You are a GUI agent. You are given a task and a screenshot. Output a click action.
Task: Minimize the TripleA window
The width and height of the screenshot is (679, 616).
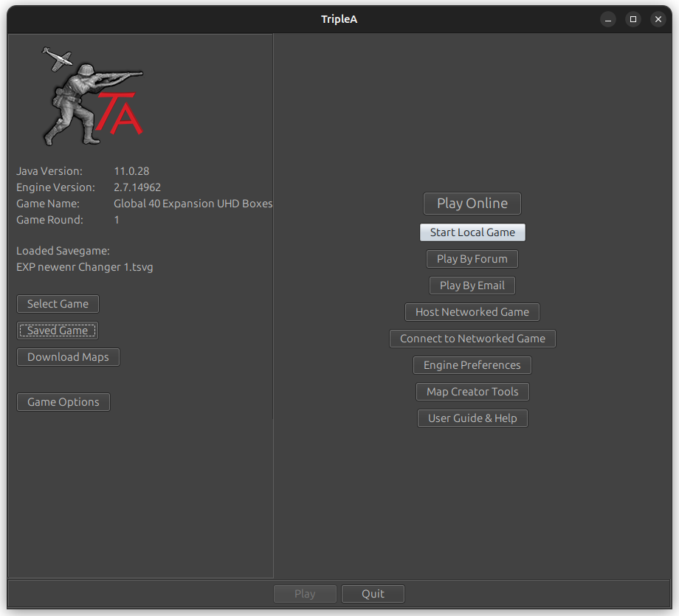(x=607, y=19)
